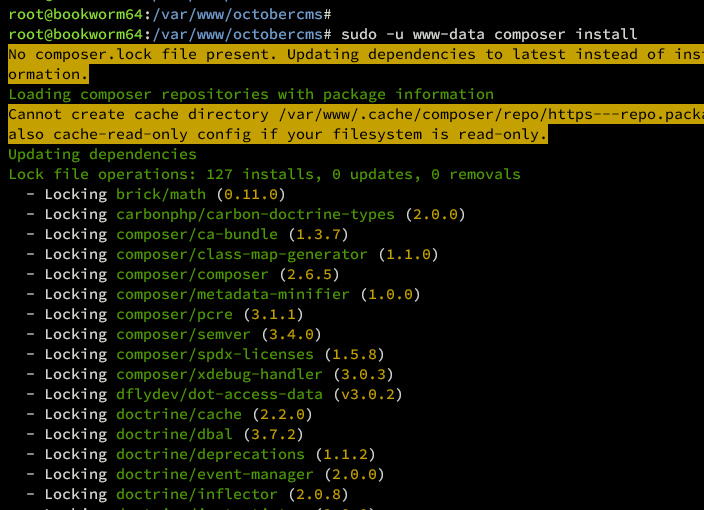This screenshot has height=510, width=704.
Task: Click the carbonphp/carbon-doctrine-types package name
Action: (x=256, y=214)
